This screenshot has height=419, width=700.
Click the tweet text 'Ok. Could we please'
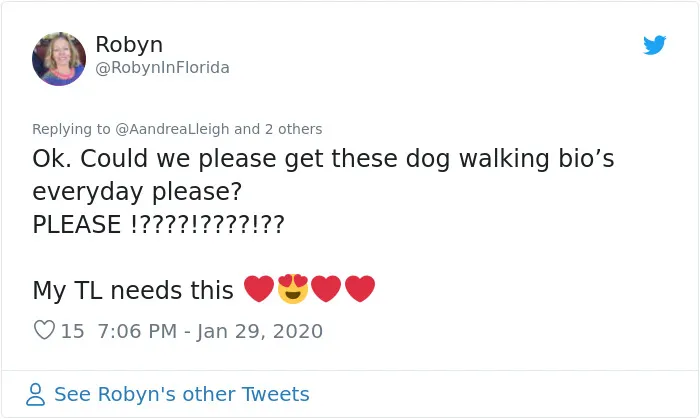(x=154, y=159)
